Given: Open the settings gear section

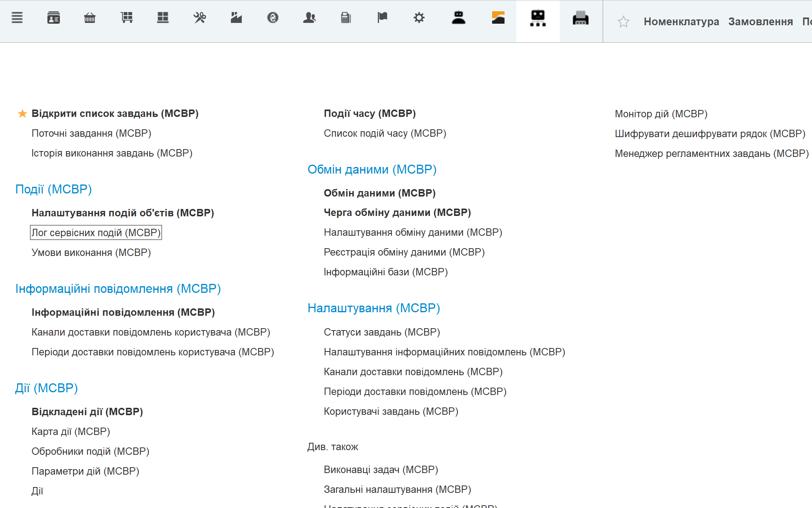Looking at the screenshot, I should 419,17.
